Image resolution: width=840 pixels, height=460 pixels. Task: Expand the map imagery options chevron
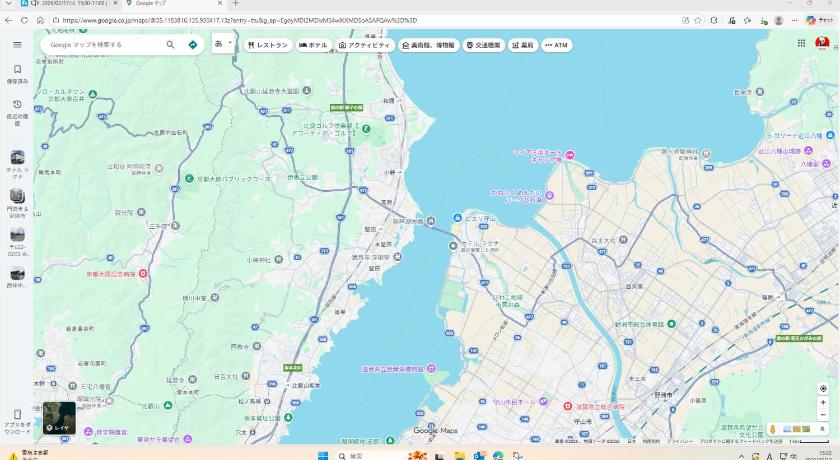tap(823, 428)
